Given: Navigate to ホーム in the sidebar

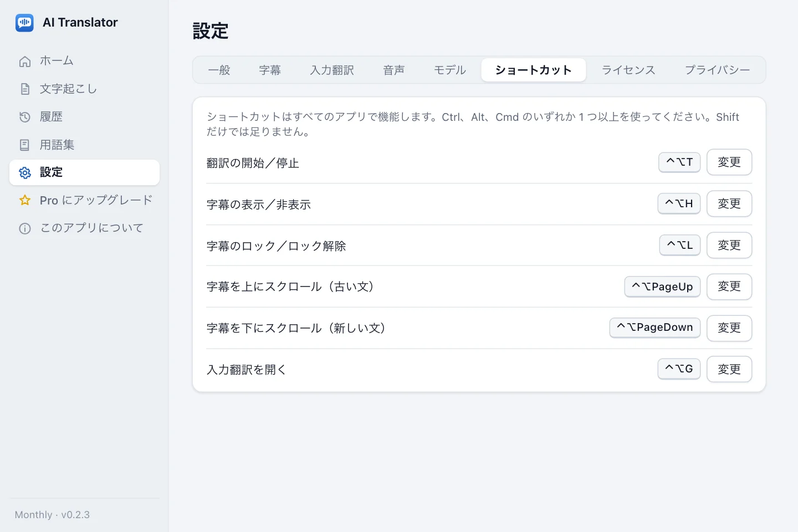Looking at the screenshot, I should (x=84, y=61).
